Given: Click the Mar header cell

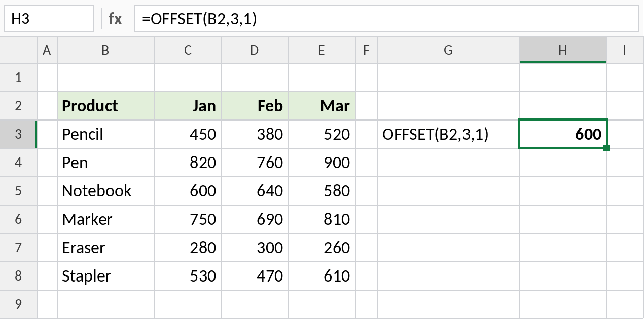Looking at the screenshot, I should (322, 106).
